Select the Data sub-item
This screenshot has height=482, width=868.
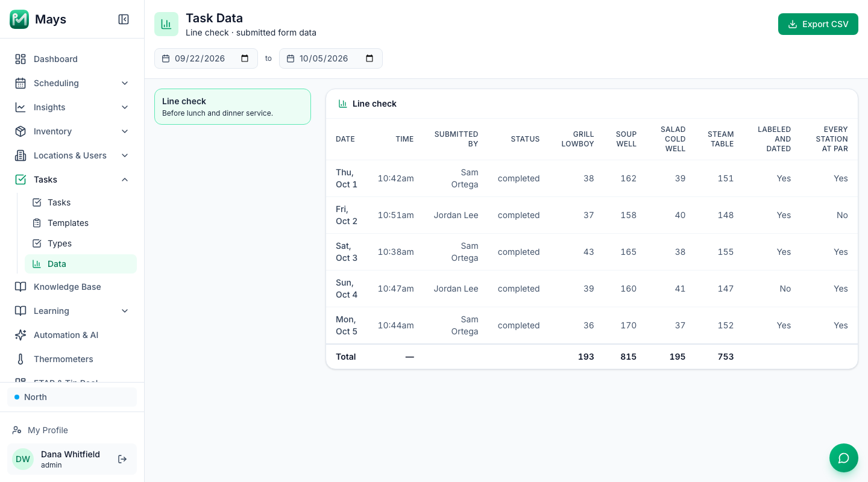[x=81, y=264]
